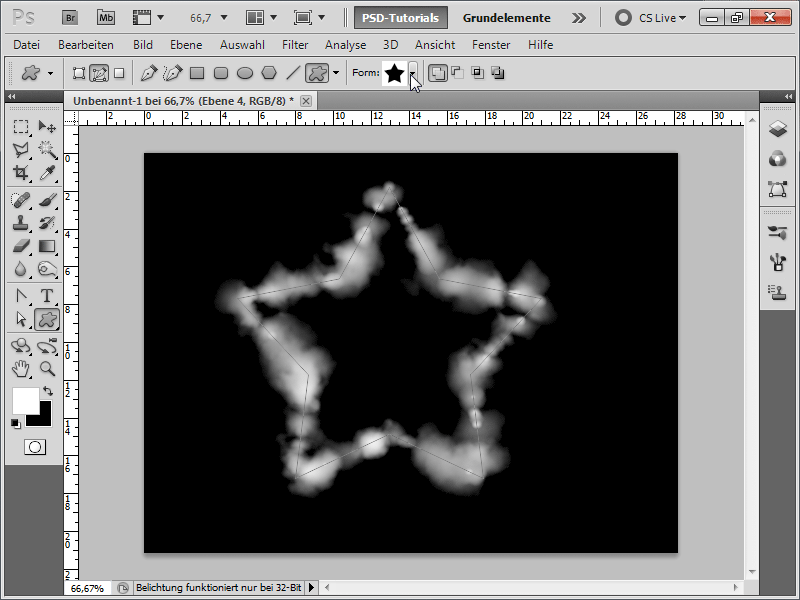Choose Freeform Pen tool in options bar

click(x=172, y=73)
